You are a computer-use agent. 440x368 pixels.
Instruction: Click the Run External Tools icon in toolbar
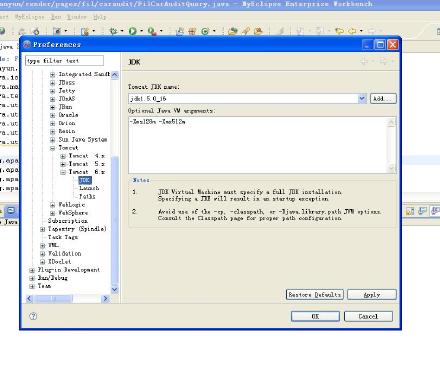[152, 31]
